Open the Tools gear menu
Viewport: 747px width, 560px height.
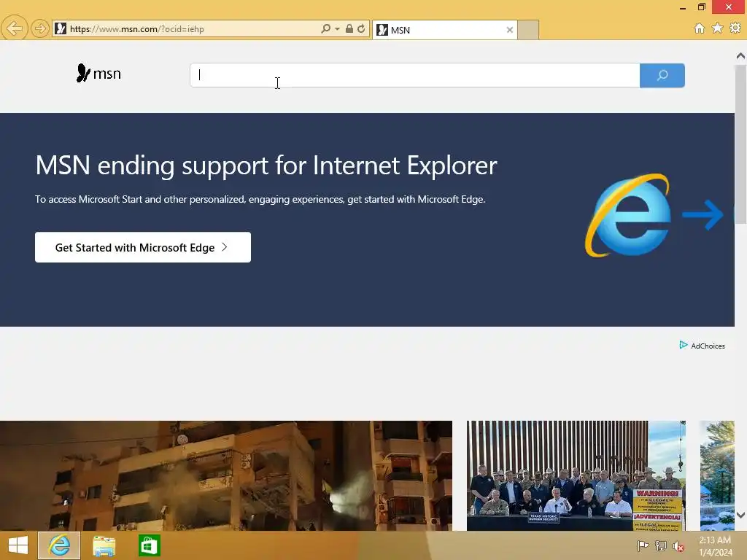pyautogui.click(x=735, y=28)
